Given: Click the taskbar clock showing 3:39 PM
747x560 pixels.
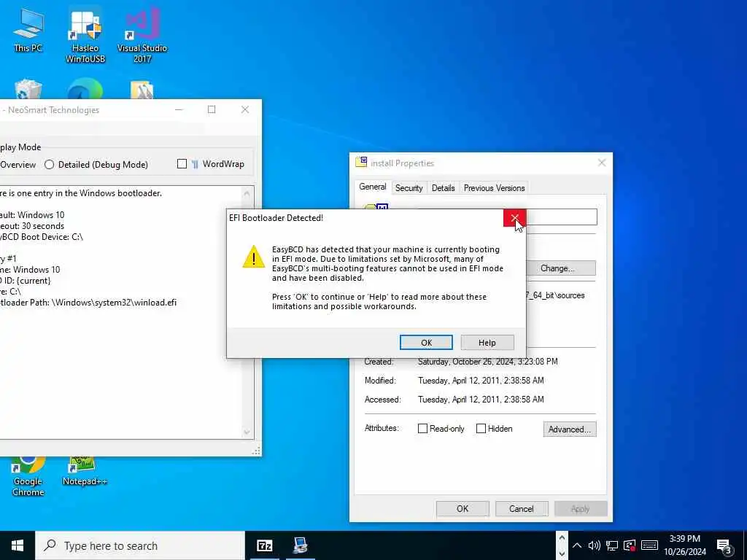Looking at the screenshot, I should coord(684,545).
